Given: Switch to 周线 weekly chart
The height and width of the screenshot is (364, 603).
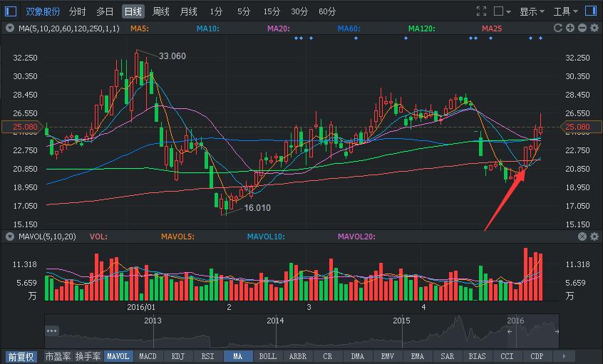Looking at the screenshot, I should coord(161,11).
